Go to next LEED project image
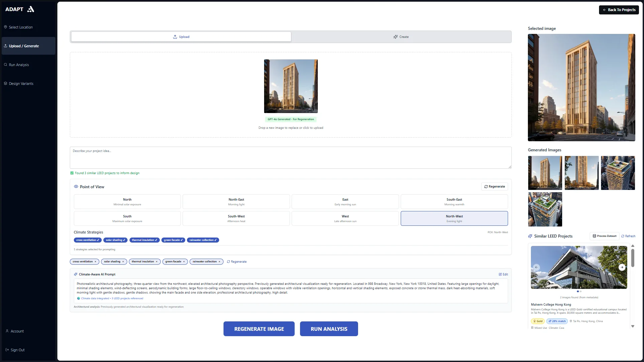Viewport: 644px width, 362px height. pyautogui.click(x=622, y=267)
